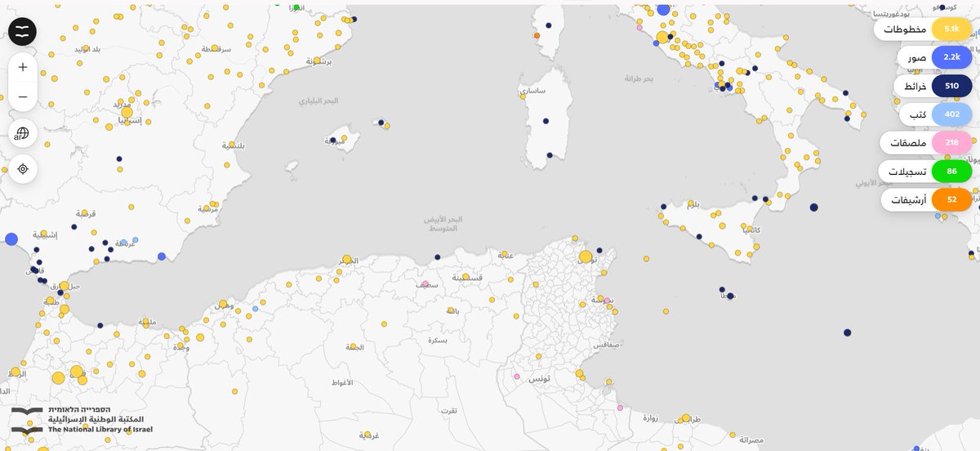Click the بسكرة city label
Screen dimensions: 980x451
click(438, 339)
